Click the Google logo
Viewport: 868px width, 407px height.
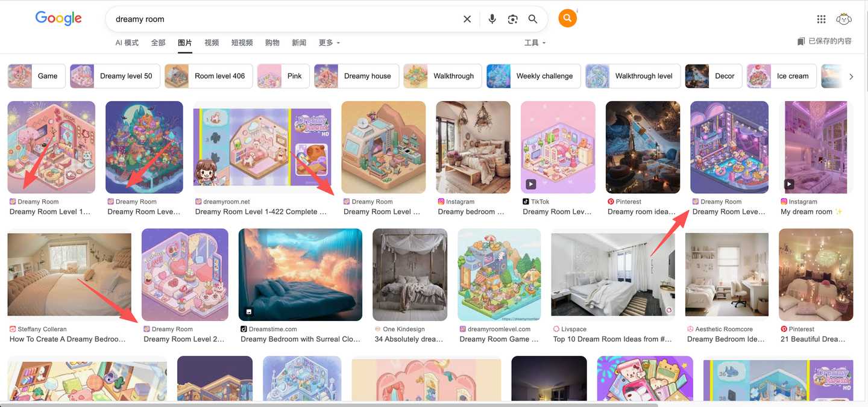point(58,19)
